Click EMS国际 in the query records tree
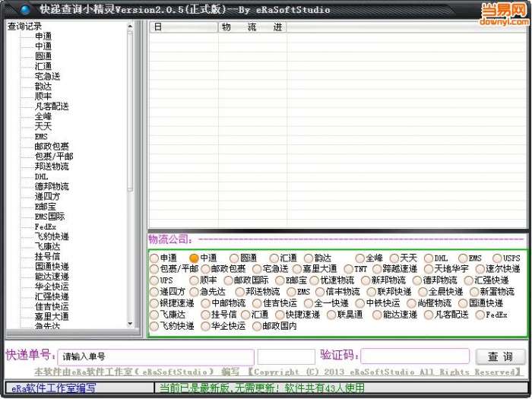The image size is (532, 399). tap(49, 217)
